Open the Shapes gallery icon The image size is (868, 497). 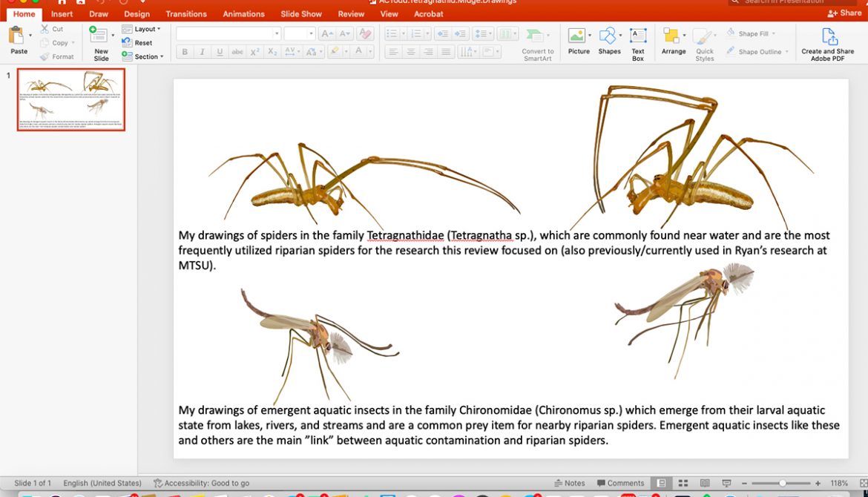click(x=608, y=36)
